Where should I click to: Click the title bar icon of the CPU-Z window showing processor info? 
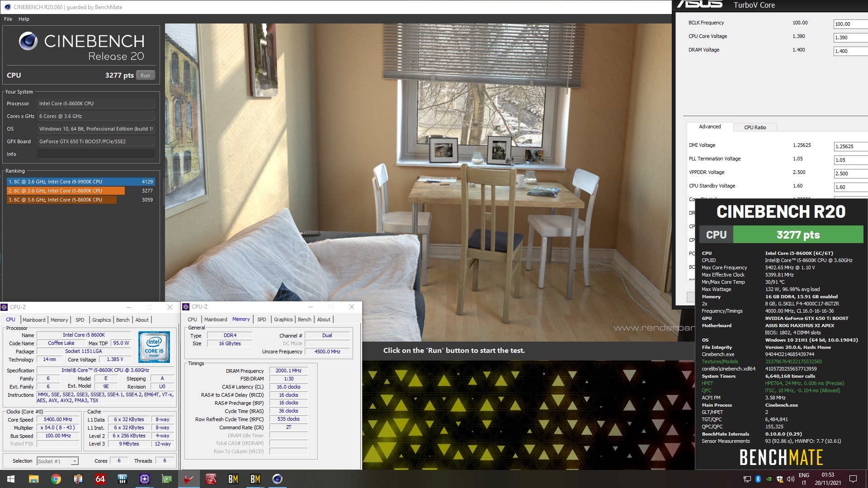5,307
